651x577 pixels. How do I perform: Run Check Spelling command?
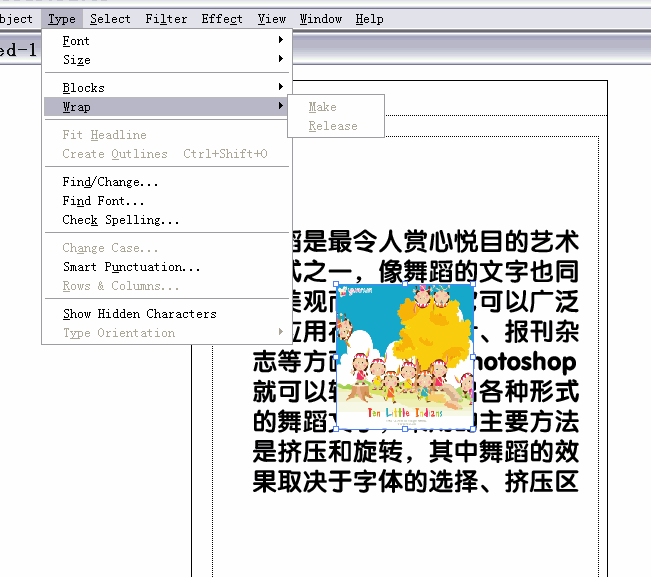(166, 220)
